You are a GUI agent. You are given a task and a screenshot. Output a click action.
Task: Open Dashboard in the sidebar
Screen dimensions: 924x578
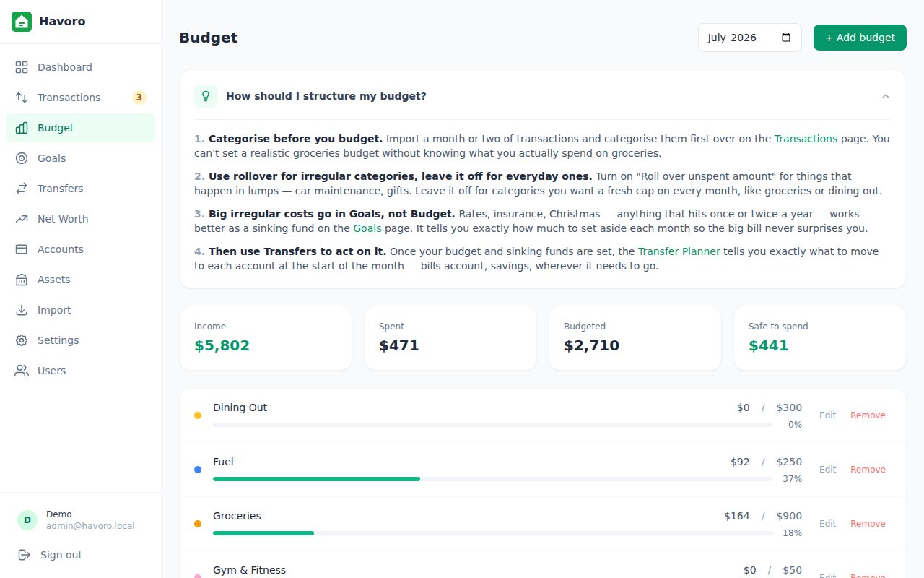tap(80, 67)
